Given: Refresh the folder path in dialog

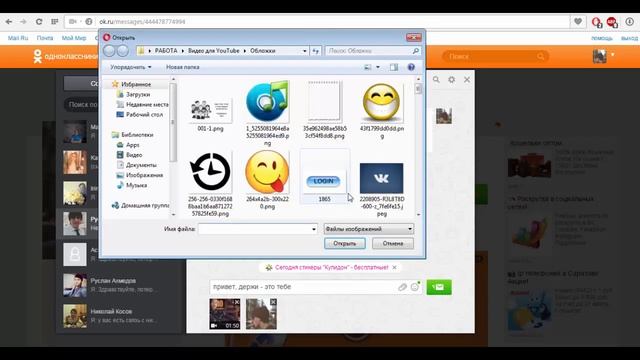Looking at the screenshot, I should point(316,51).
